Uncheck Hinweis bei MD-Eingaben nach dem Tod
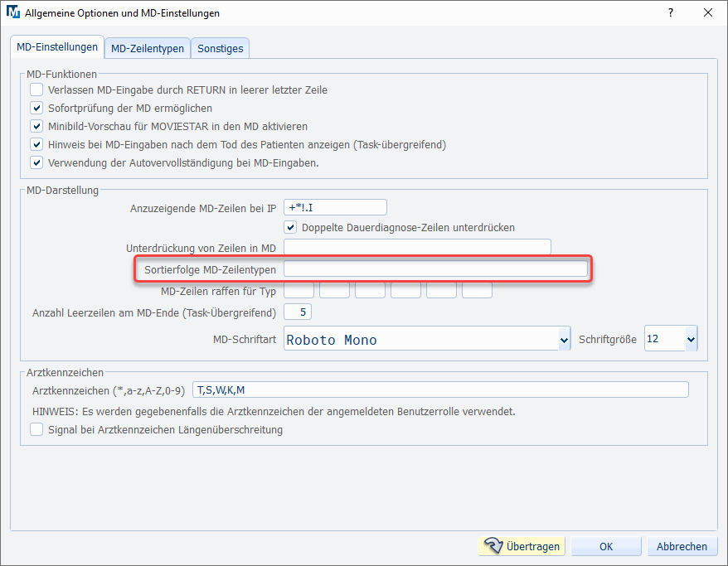Viewport: 728px width, 566px height. click(36, 144)
